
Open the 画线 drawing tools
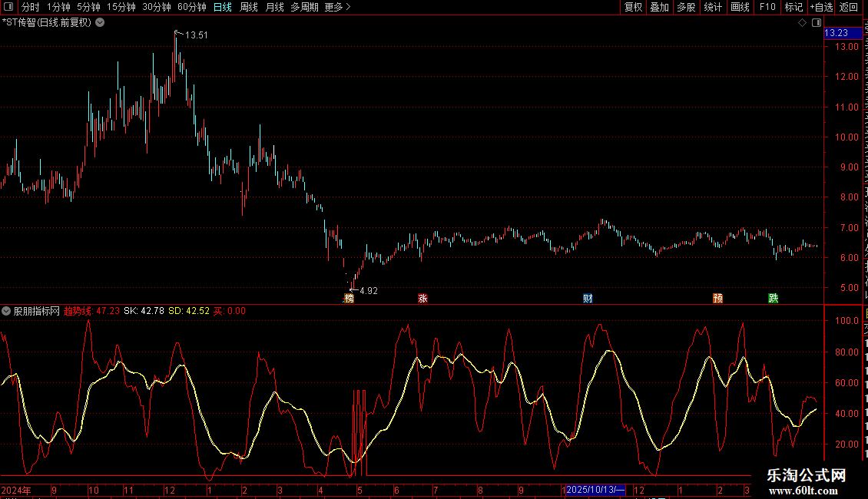740,7
